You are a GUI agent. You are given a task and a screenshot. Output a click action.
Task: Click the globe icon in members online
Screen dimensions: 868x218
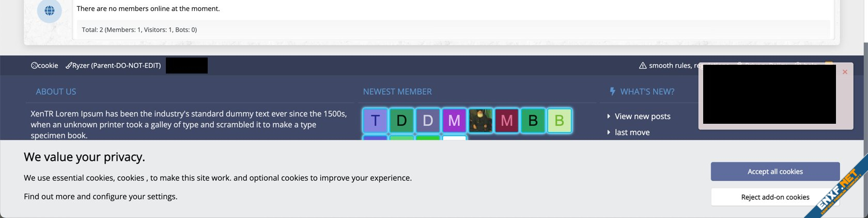pos(50,11)
